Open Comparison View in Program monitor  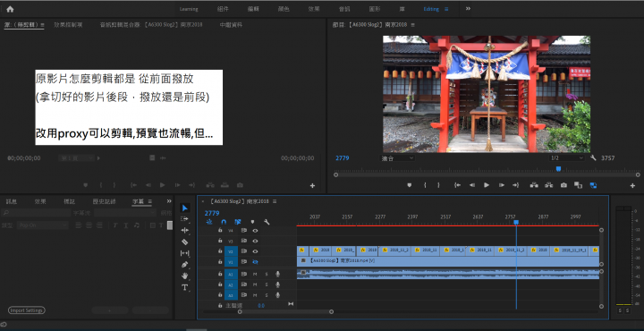[579, 185]
